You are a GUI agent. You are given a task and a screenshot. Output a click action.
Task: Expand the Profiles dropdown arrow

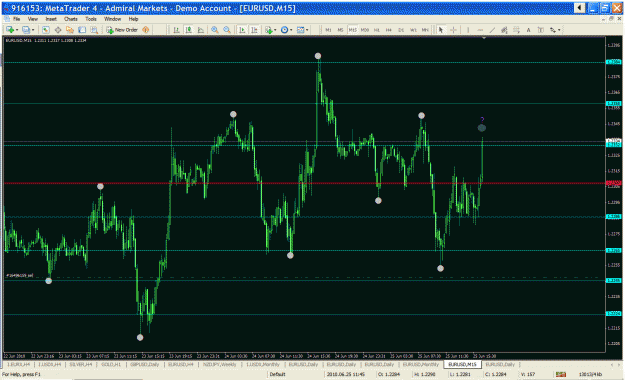click(33, 30)
